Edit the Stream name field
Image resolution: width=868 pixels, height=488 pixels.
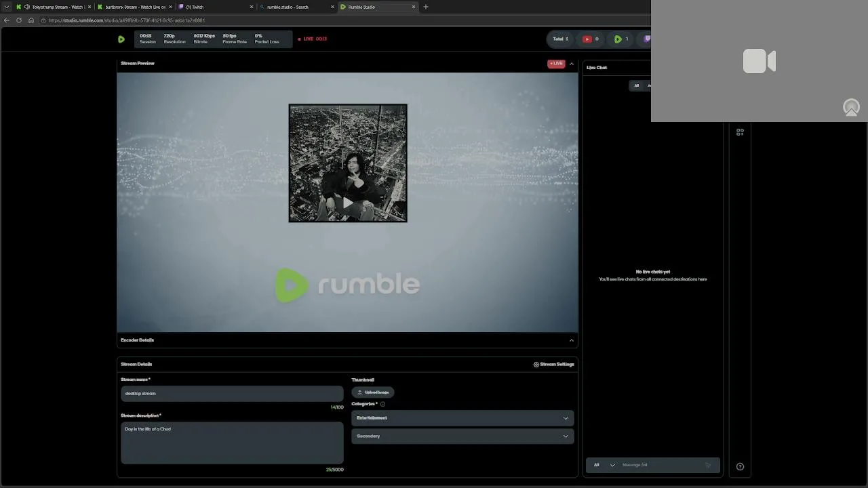[x=232, y=394]
